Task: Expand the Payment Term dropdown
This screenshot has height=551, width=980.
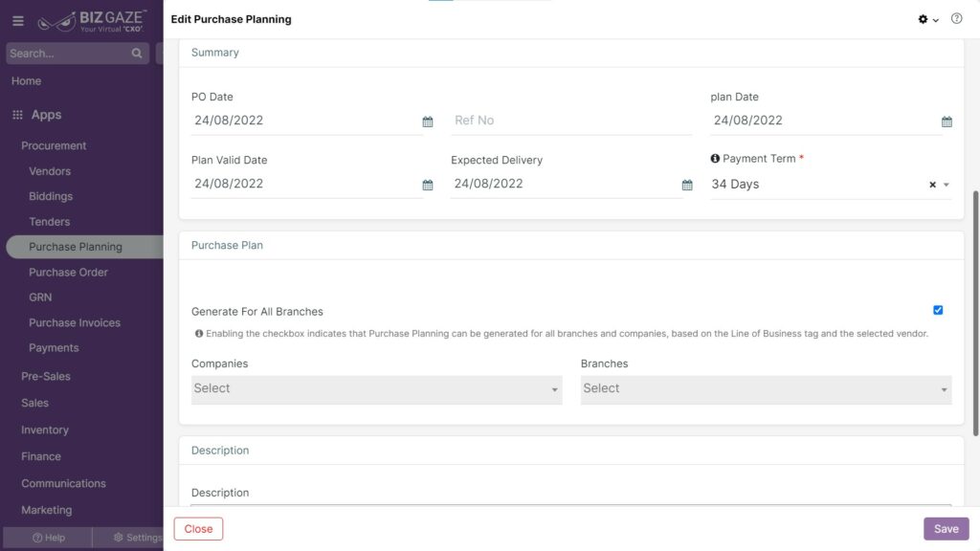Action: (946, 185)
